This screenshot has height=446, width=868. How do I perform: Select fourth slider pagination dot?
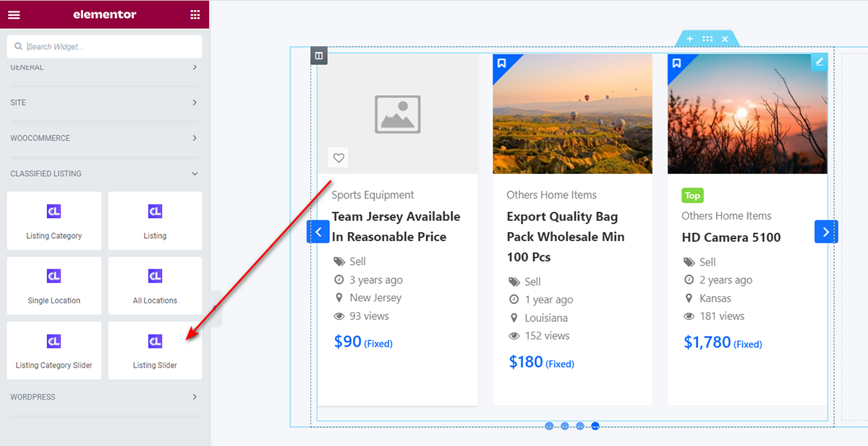point(595,426)
